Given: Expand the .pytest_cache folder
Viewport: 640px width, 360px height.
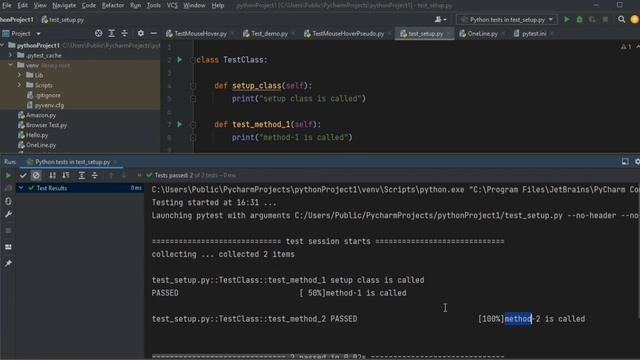Looking at the screenshot, I should (x=11, y=55).
